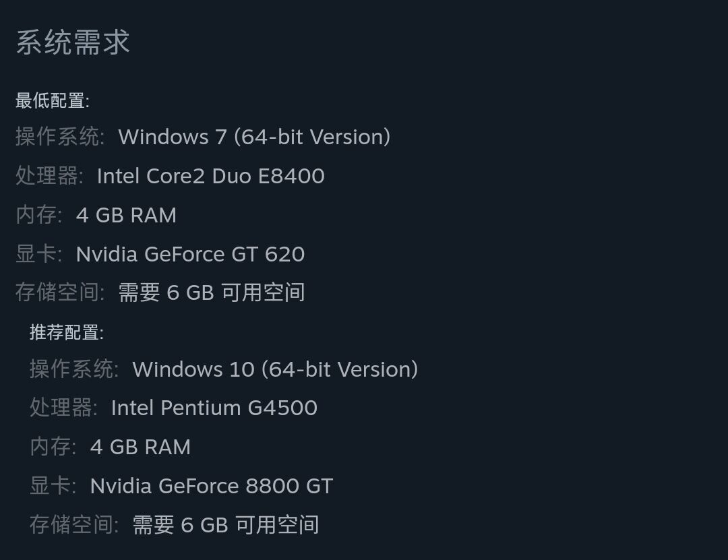The image size is (728, 560).
Task: Select Windows 7 (64-bit Version) text
Action: (254, 137)
